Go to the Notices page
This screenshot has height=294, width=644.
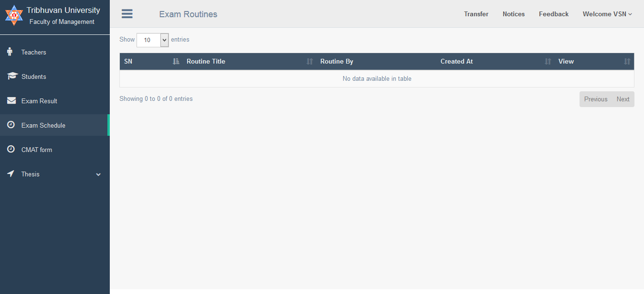click(x=513, y=14)
